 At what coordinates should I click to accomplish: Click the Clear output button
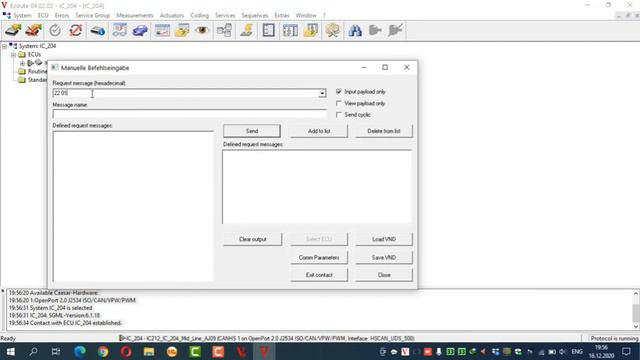(252, 239)
